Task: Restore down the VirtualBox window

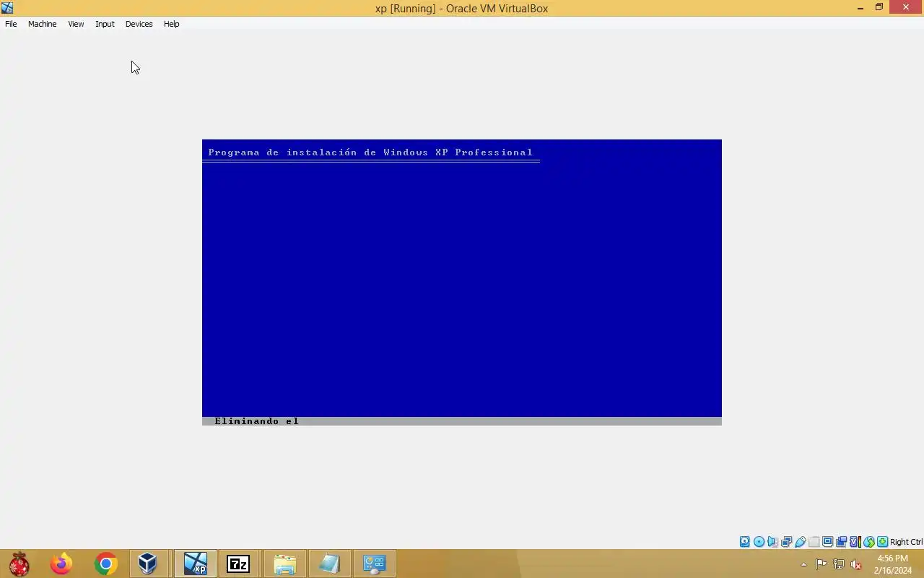Action: coord(879,8)
